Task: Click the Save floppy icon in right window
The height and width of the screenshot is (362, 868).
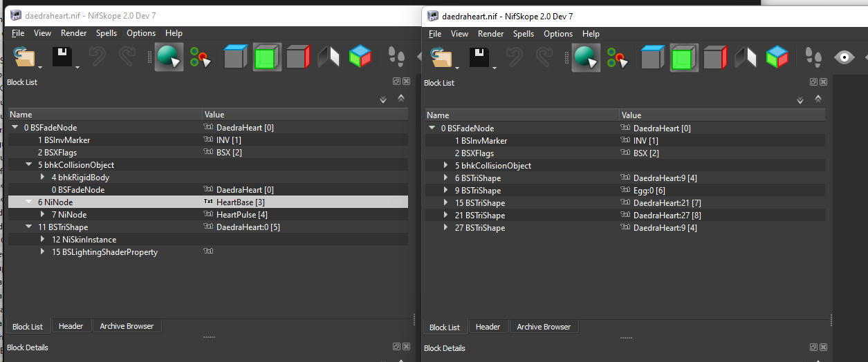Action: pos(480,57)
